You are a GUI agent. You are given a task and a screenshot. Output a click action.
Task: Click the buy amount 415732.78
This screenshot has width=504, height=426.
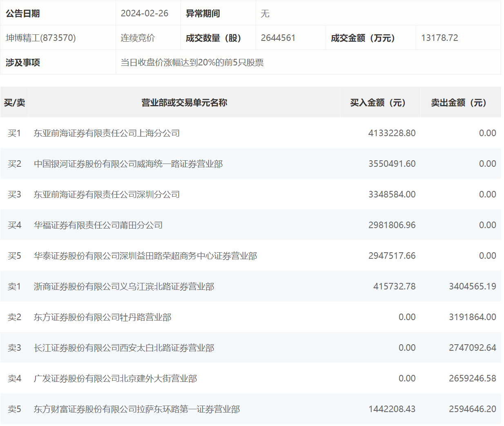coord(395,287)
